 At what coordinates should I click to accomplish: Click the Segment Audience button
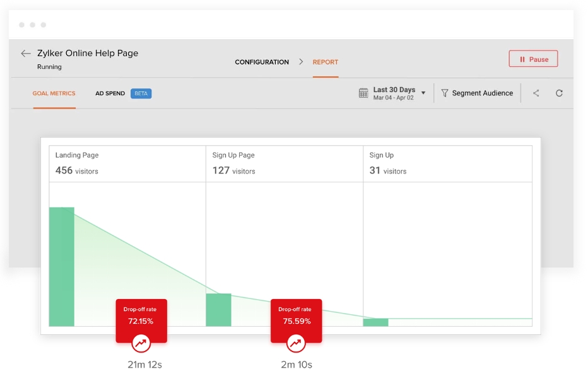482,93
